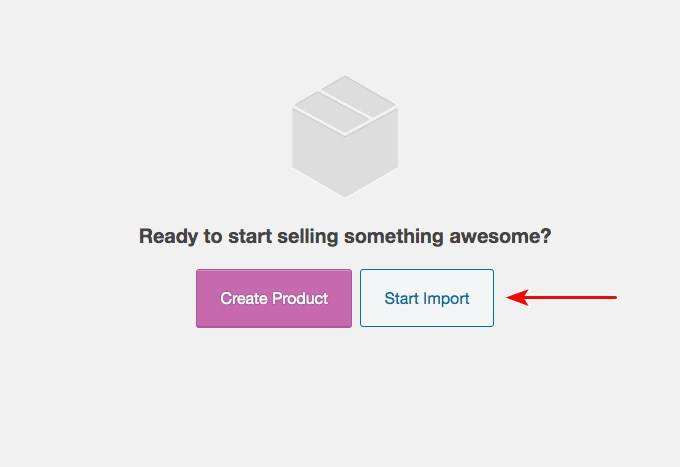Click the red arrow's arrowhead

click(517, 297)
